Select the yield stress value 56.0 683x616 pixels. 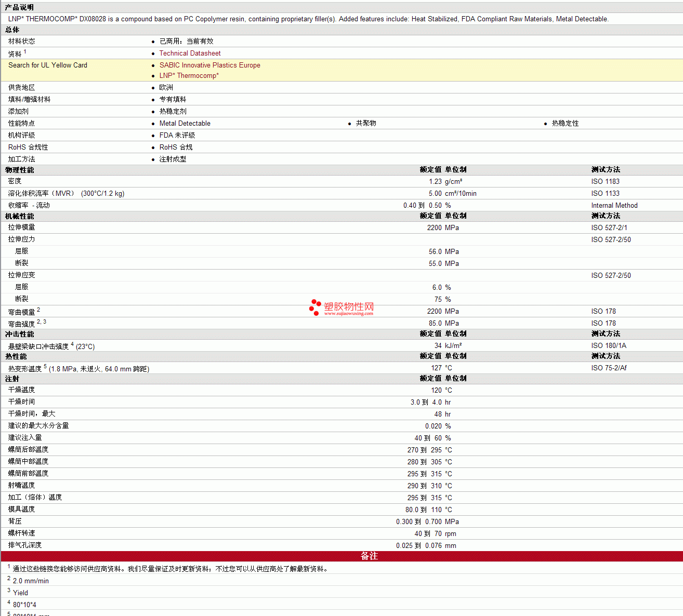coord(435,252)
